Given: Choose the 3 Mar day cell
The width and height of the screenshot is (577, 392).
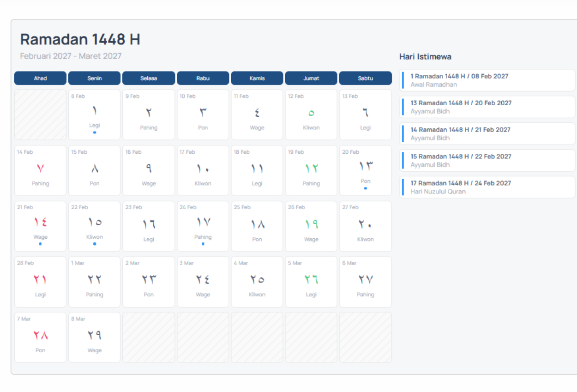Looking at the screenshot, I should [x=203, y=282].
